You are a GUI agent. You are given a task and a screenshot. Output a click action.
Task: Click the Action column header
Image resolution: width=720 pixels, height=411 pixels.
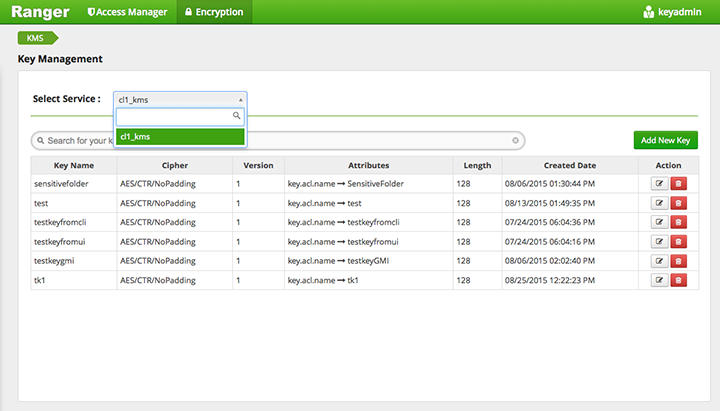[668, 165]
